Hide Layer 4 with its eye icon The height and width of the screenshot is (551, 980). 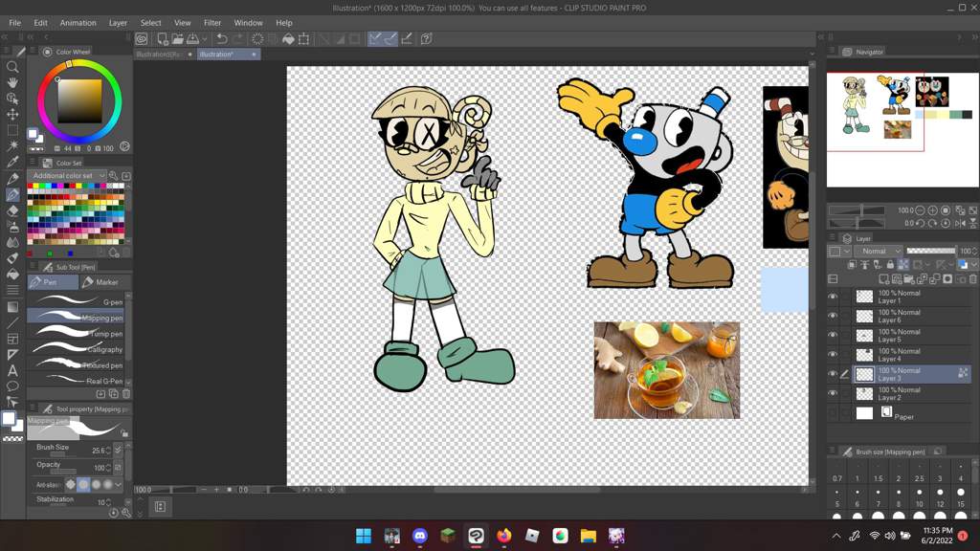833,355
